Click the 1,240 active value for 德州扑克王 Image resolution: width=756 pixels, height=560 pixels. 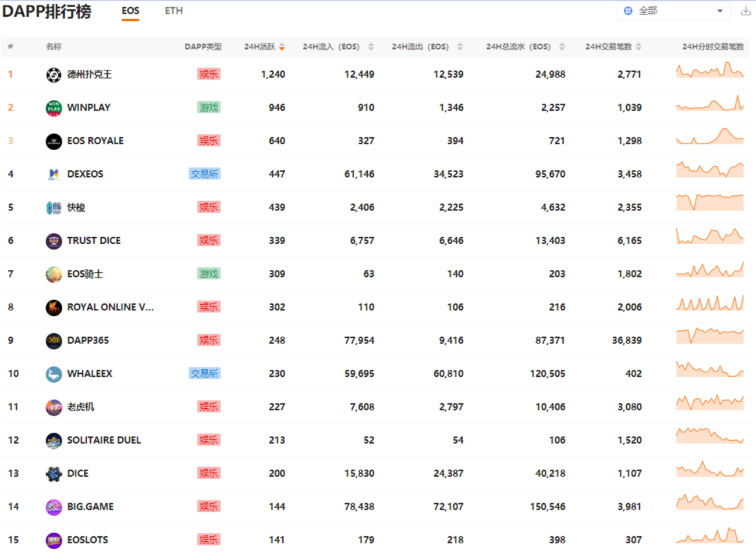coord(273,74)
